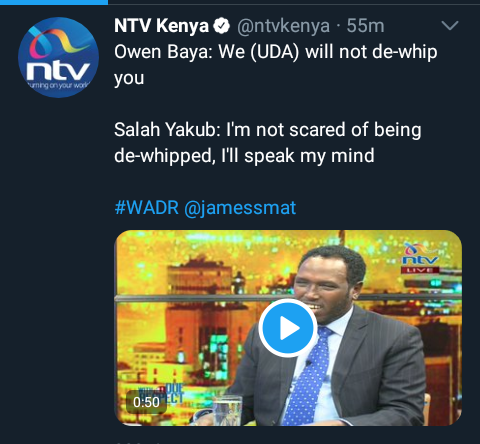The height and width of the screenshot is (444, 480).
Task: Click the Salah Yakub quote text
Action: point(268,143)
